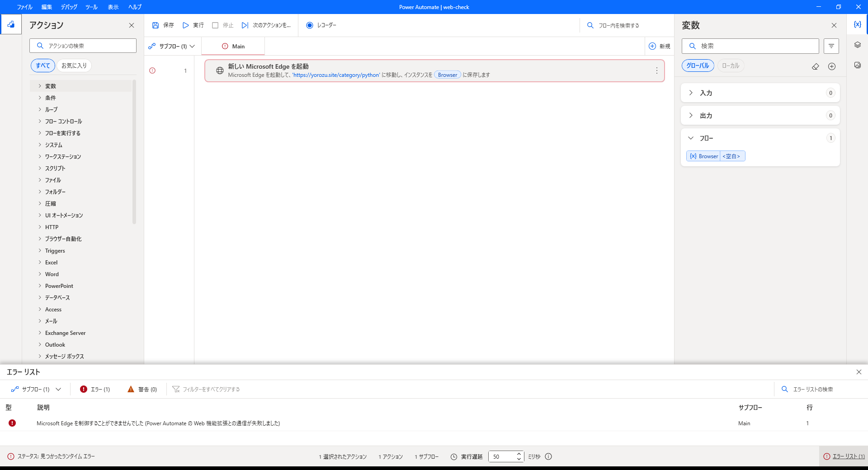The width and height of the screenshot is (868, 470).
Task: Click the actions list scrollbar
Action: point(134,152)
